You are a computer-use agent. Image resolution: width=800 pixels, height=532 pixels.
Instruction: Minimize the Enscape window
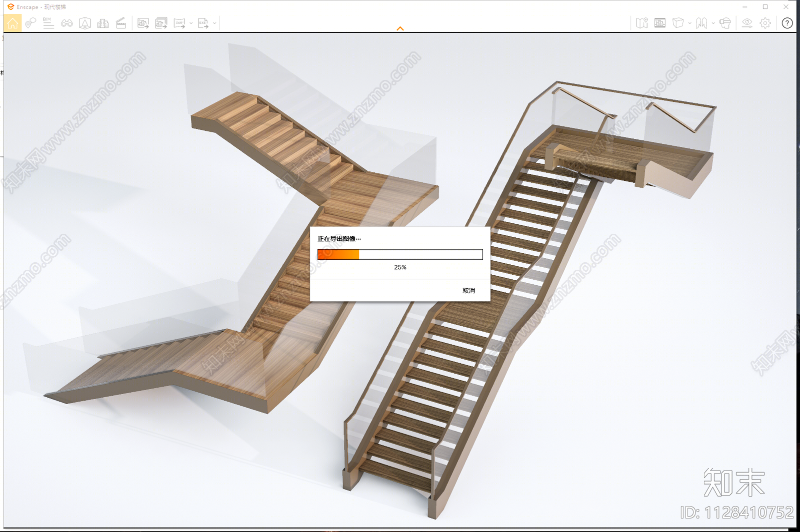[745, 7]
